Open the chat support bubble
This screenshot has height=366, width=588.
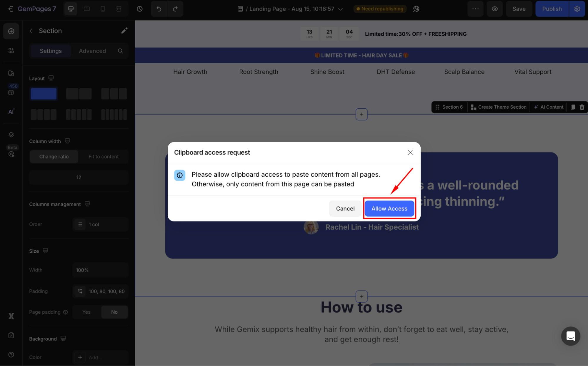pos(570,336)
